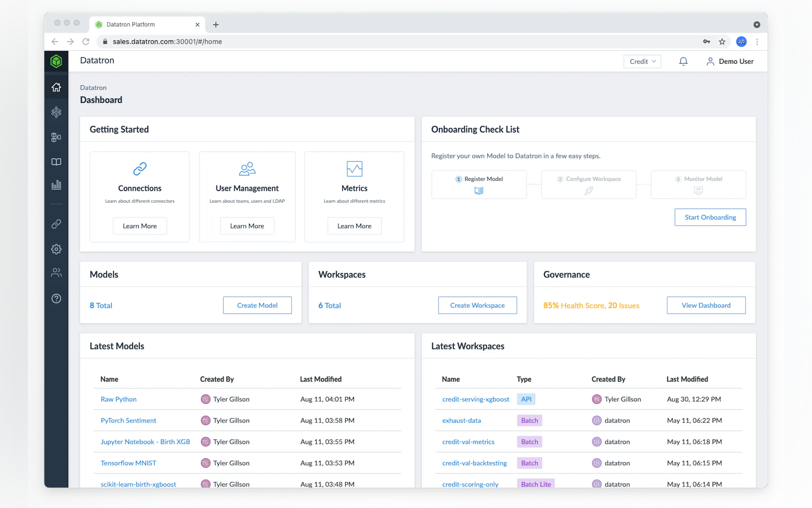
Task: Open settings gear in left sidebar
Action: click(56, 249)
